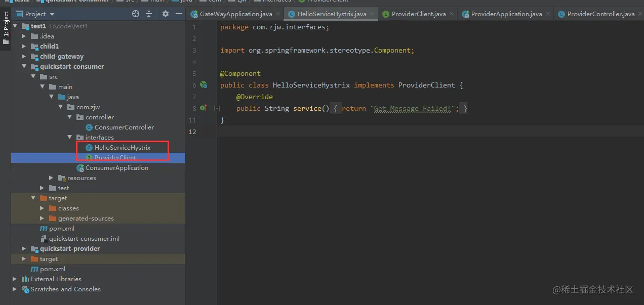Place caret on empty line 12
644x305 pixels.
pyautogui.click(x=430, y=132)
